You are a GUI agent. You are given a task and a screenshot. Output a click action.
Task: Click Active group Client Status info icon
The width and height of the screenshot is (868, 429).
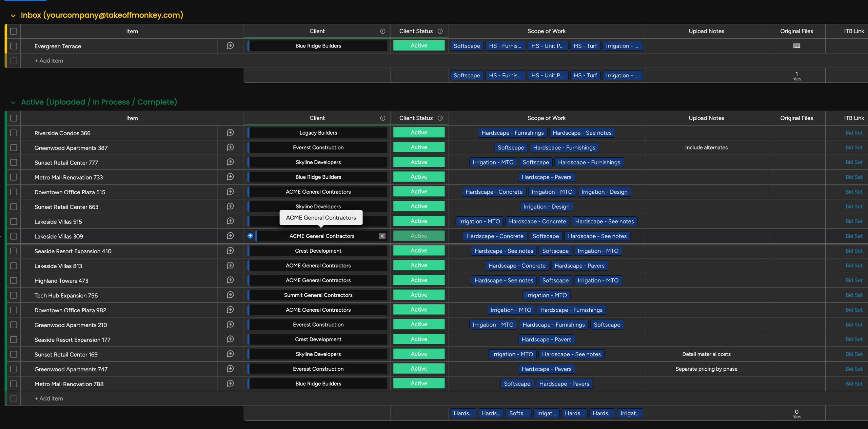(x=440, y=118)
